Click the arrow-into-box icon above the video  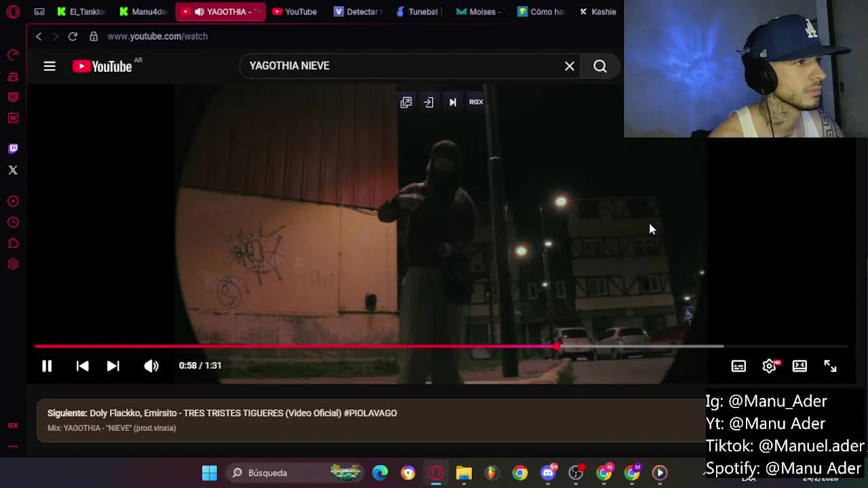429,102
